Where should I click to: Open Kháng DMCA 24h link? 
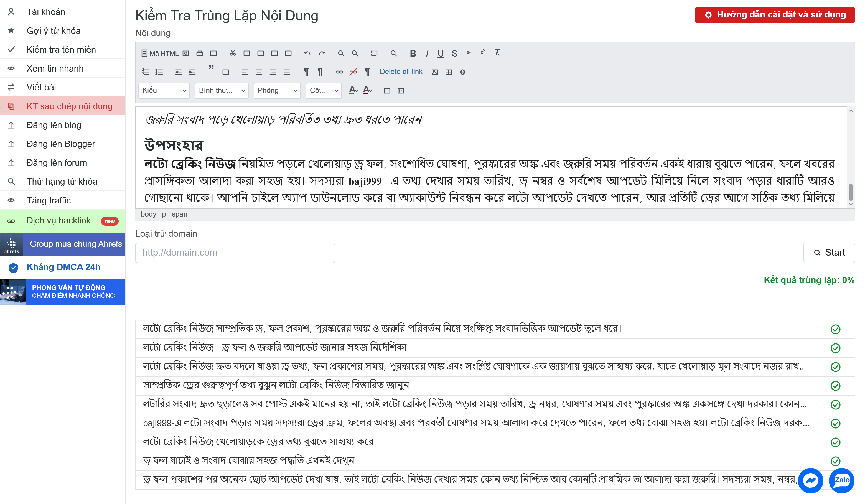[x=62, y=268]
